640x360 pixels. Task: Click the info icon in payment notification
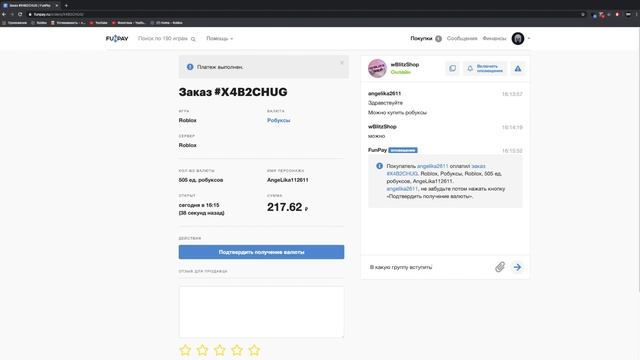190,67
